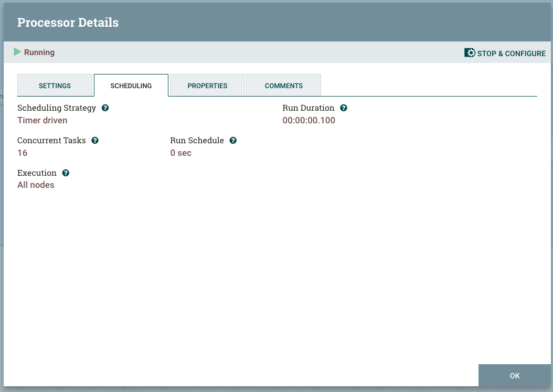The height and width of the screenshot is (392, 553).
Task: Click the Scheduling Strategy help icon
Action: coord(105,108)
